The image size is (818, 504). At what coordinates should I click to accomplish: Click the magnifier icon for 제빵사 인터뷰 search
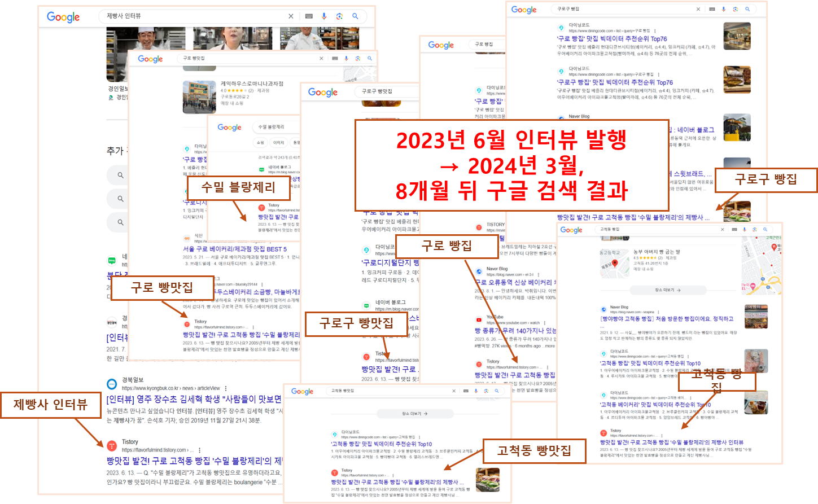tap(356, 16)
